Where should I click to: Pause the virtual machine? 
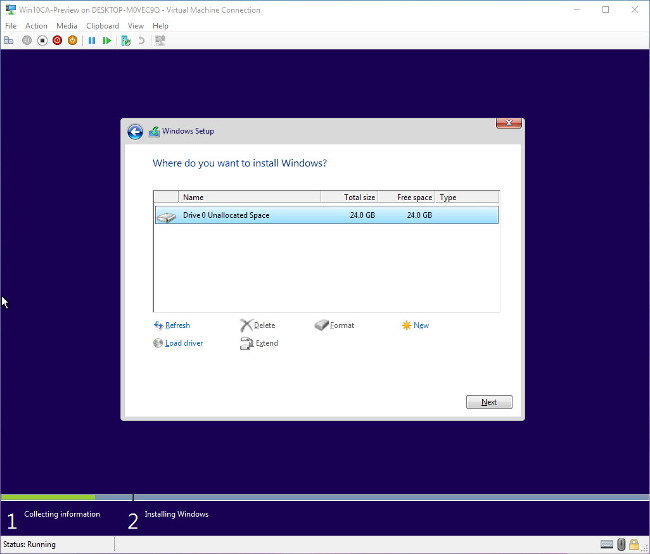click(92, 40)
